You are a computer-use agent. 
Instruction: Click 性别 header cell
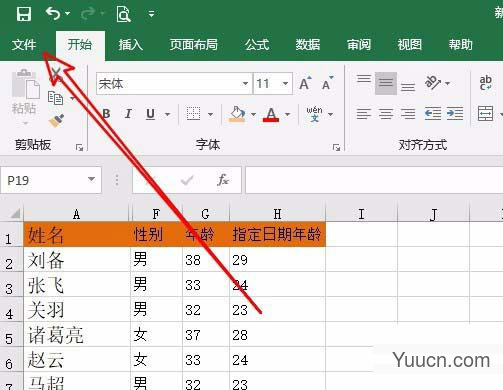tap(156, 234)
